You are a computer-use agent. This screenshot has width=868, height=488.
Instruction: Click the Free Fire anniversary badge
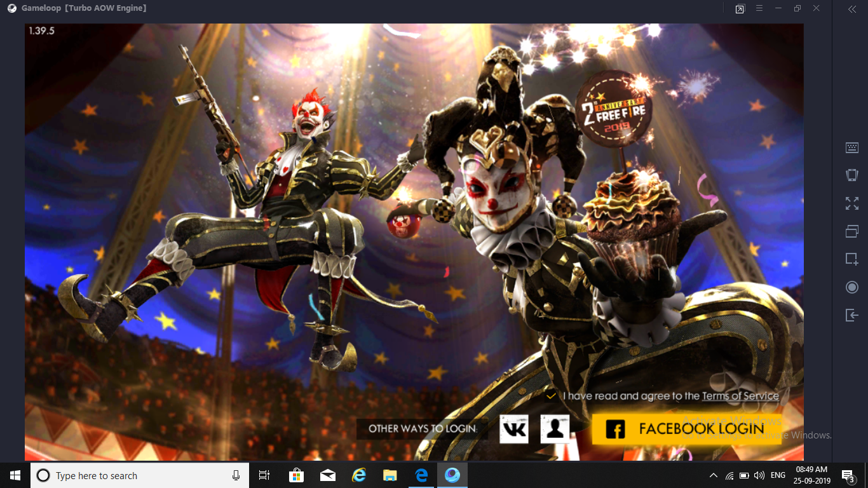click(x=613, y=109)
